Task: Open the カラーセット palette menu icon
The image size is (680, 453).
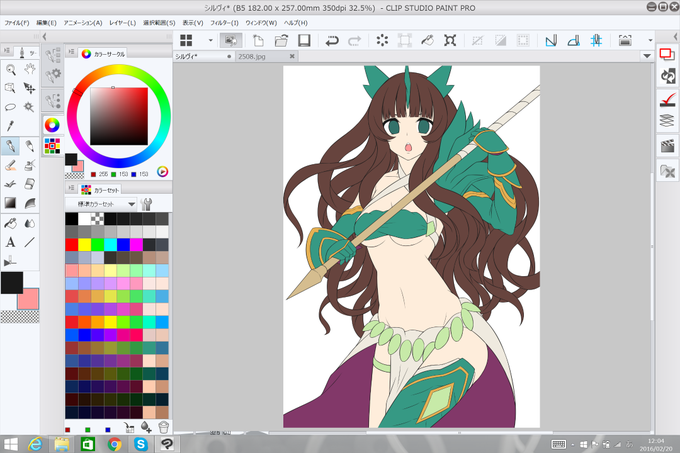Action: [72, 188]
